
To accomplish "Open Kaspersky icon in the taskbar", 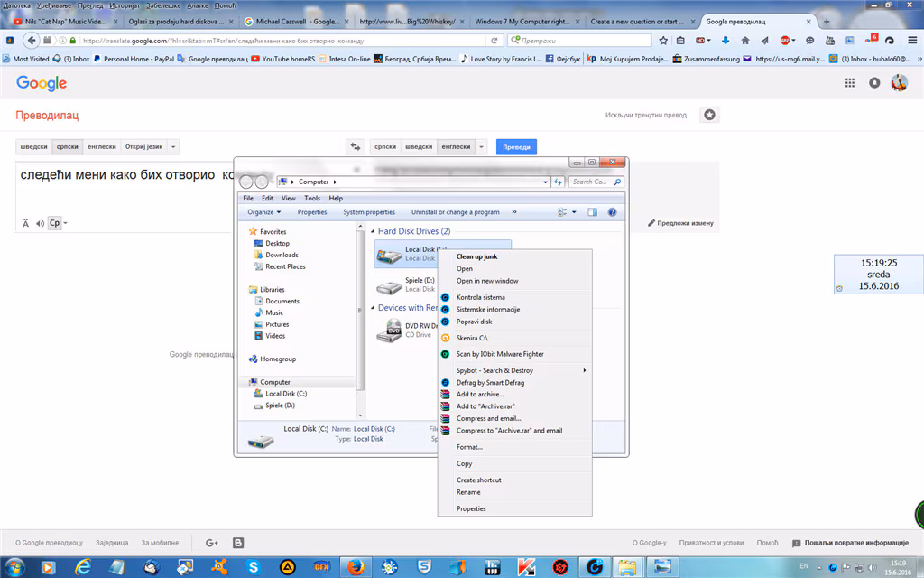I will point(526,567).
